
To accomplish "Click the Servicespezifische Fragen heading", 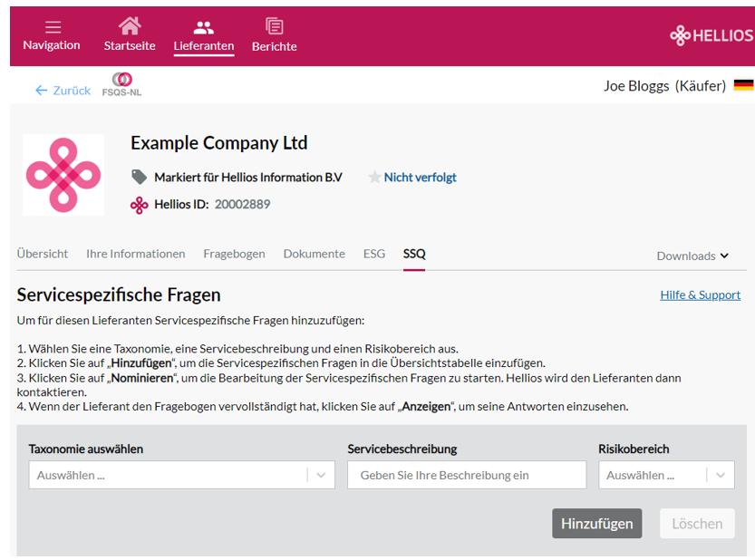I will point(119,294).
